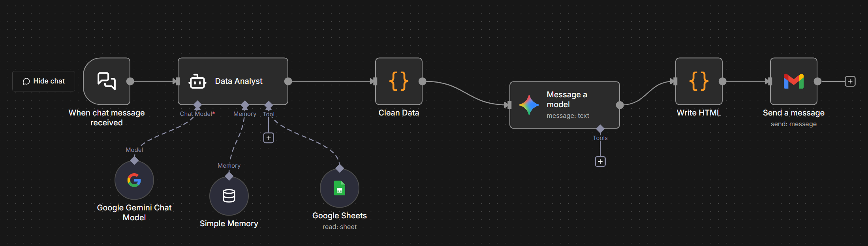Open the Gmail Send a message node

(x=793, y=81)
